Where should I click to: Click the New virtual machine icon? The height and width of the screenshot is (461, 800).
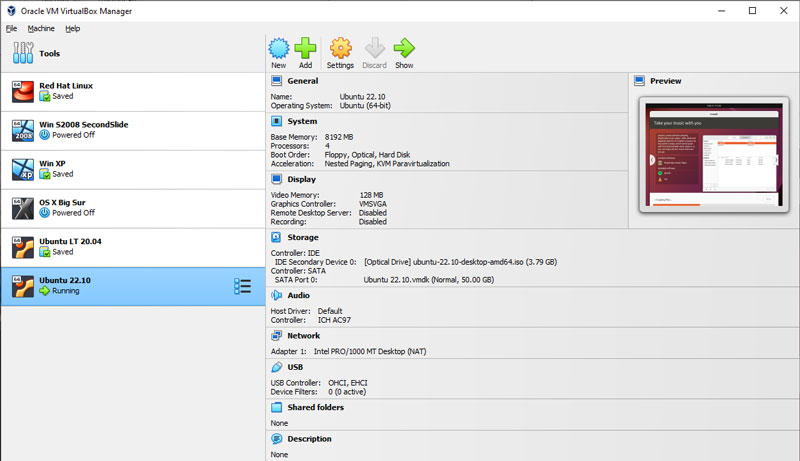[x=279, y=48]
